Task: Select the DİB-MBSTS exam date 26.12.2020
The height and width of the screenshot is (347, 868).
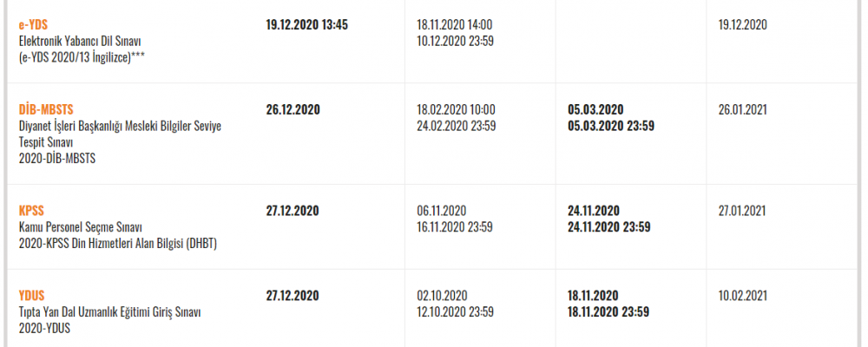Action: tap(293, 109)
